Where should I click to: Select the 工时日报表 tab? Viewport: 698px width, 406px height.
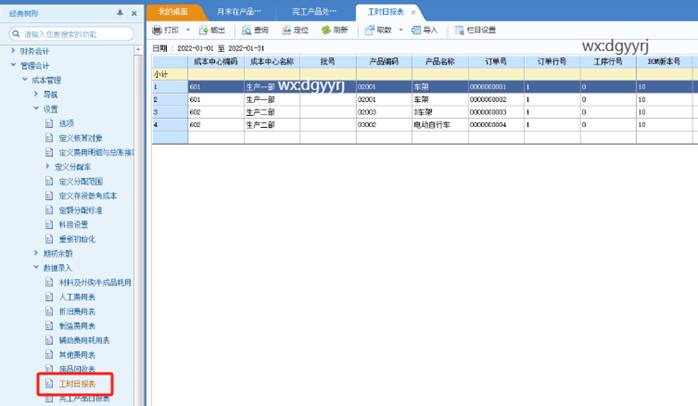pos(386,12)
